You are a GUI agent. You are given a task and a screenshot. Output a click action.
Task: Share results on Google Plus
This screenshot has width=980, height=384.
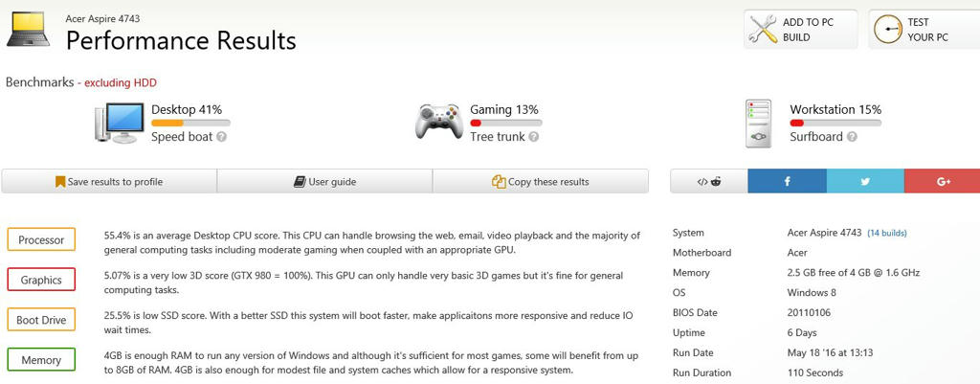942,181
